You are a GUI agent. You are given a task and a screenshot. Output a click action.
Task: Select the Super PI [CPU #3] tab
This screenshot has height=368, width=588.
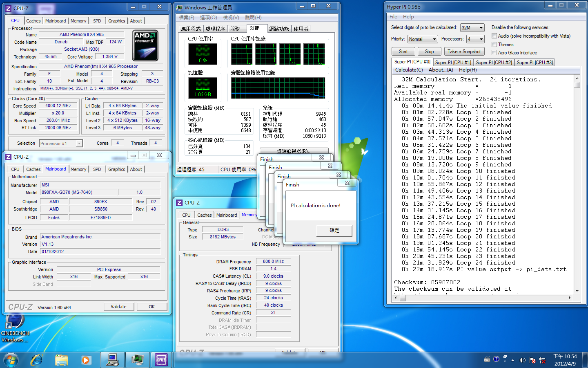pyautogui.click(x=535, y=63)
